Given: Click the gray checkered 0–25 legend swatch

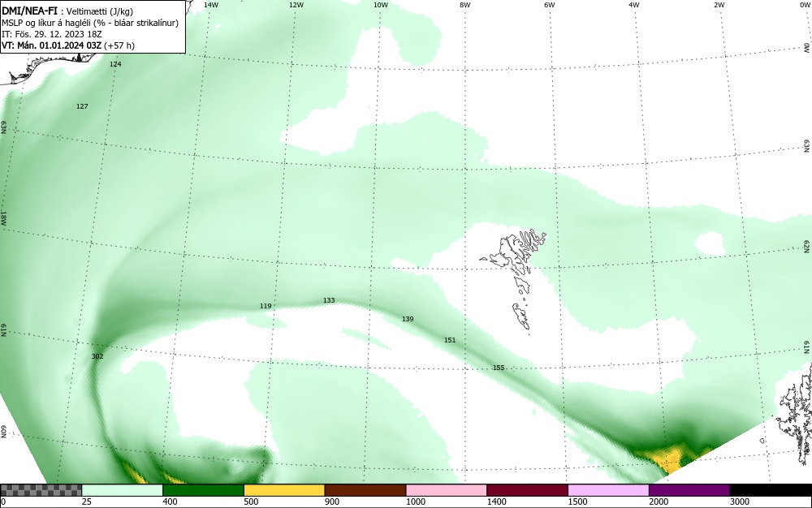Looking at the screenshot, I should click(x=41, y=490).
